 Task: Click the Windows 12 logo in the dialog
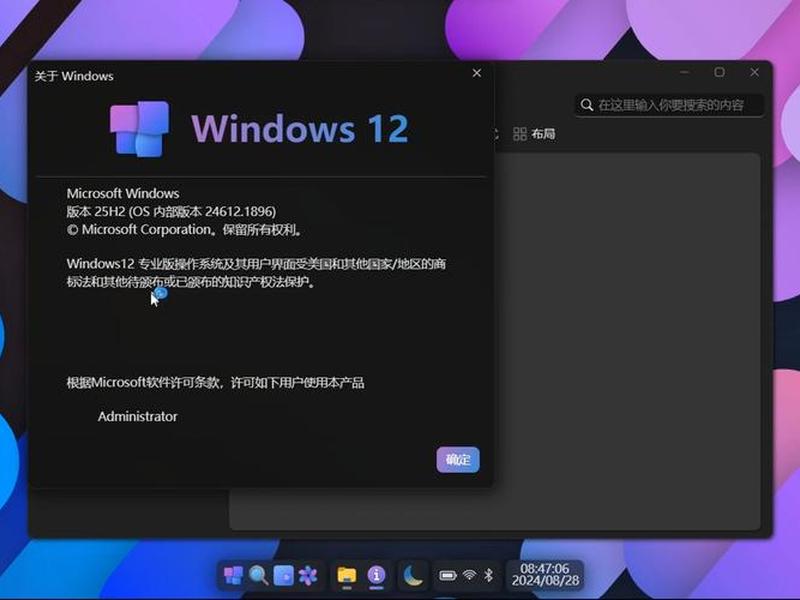coord(139,129)
